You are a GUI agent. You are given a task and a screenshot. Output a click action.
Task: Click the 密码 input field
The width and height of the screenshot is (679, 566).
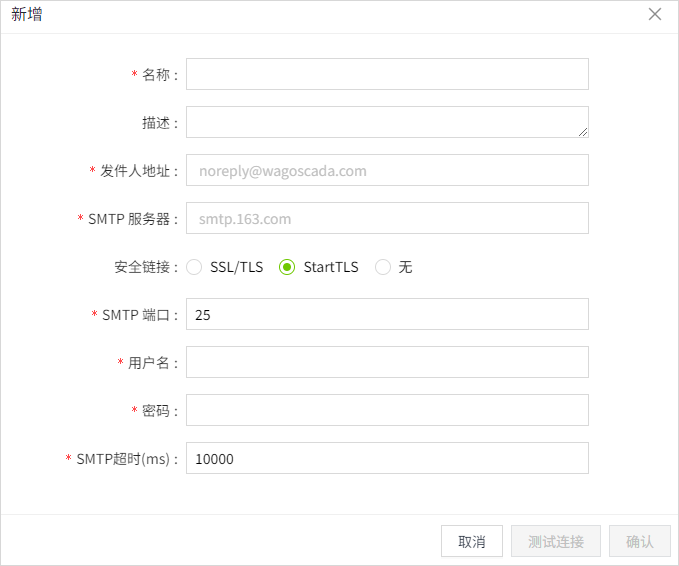tap(387, 410)
